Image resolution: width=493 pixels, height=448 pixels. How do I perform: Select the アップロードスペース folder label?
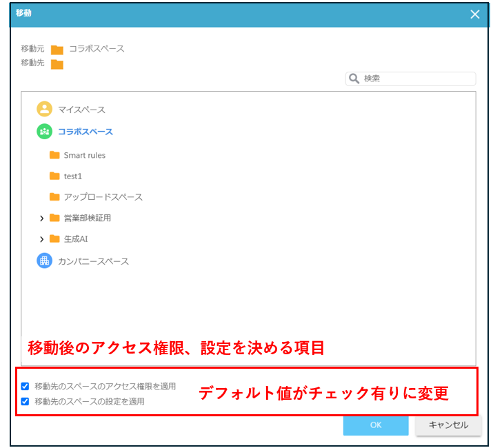103,197
